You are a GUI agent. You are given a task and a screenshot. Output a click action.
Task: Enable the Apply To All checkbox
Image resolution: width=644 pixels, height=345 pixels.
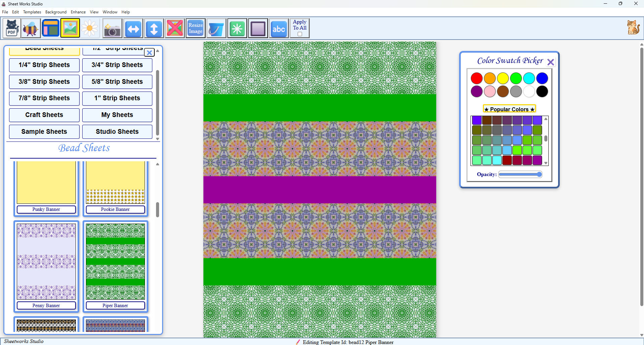[300, 34]
